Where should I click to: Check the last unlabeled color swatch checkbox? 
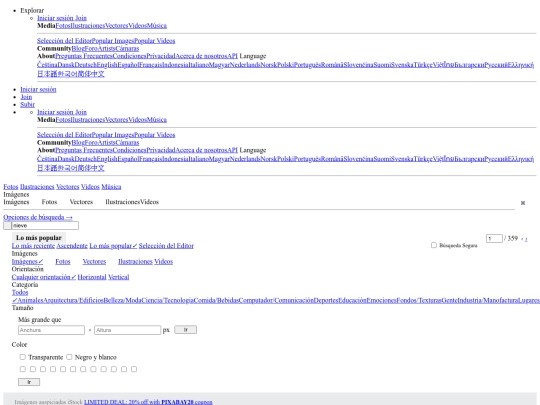point(134,369)
